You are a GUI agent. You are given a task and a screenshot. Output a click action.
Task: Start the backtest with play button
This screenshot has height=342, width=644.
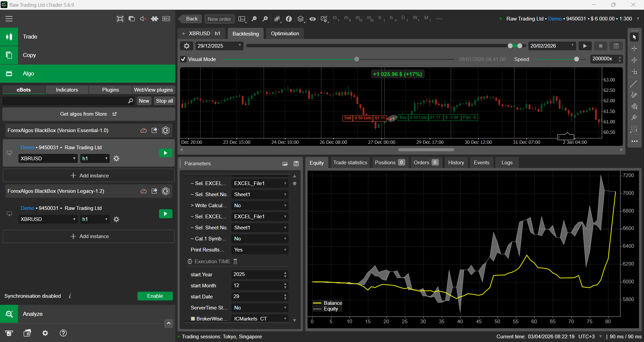point(585,46)
